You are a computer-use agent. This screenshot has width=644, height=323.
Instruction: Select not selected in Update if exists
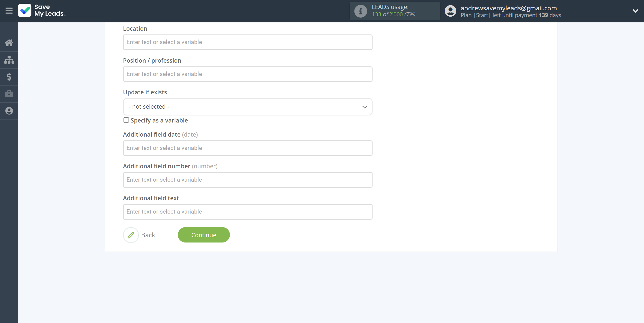click(x=248, y=106)
